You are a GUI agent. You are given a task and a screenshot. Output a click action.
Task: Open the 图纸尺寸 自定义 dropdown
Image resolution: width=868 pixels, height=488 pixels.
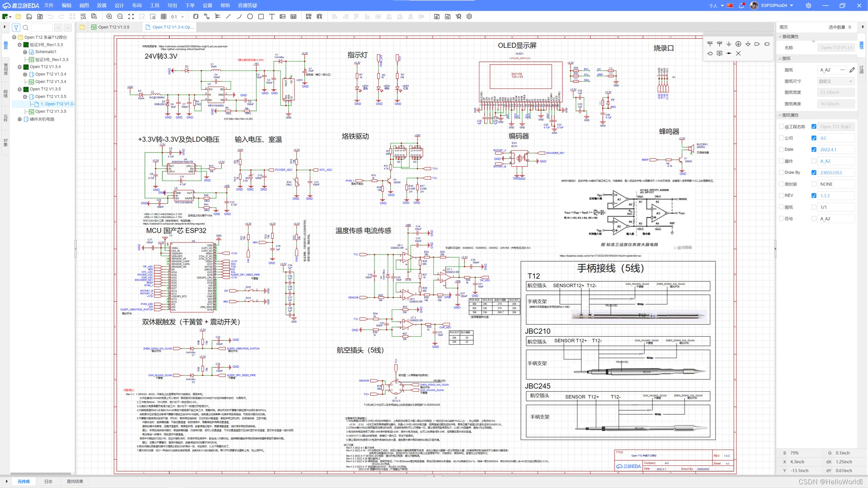point(836,81)
